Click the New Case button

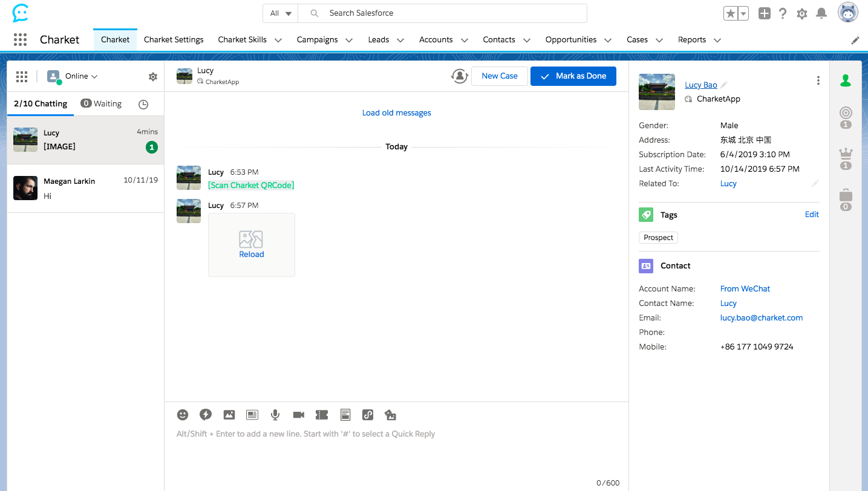point(499,76)
